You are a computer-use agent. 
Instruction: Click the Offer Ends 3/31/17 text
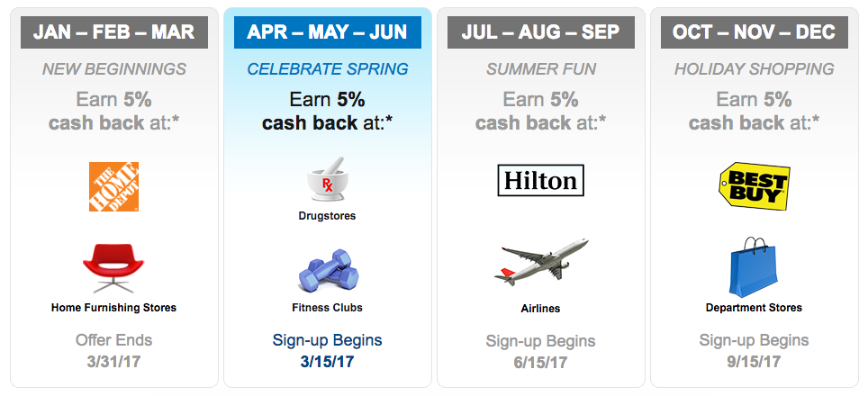(x=114, y=351)
